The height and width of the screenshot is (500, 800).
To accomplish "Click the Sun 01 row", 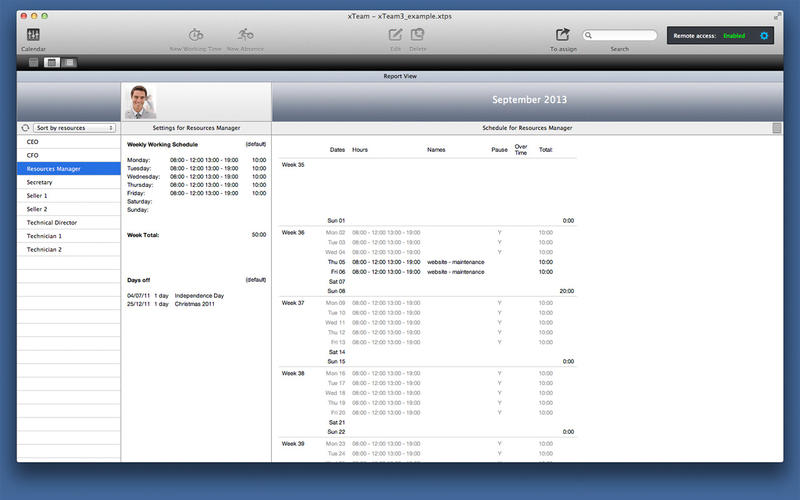I will coord(428,221).
